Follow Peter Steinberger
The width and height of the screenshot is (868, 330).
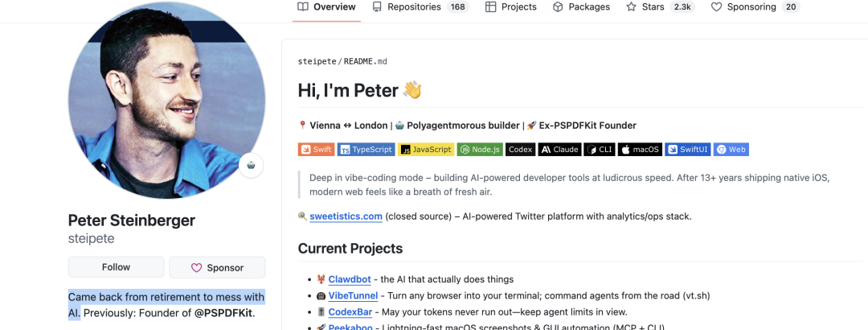[x=116, y=267]
